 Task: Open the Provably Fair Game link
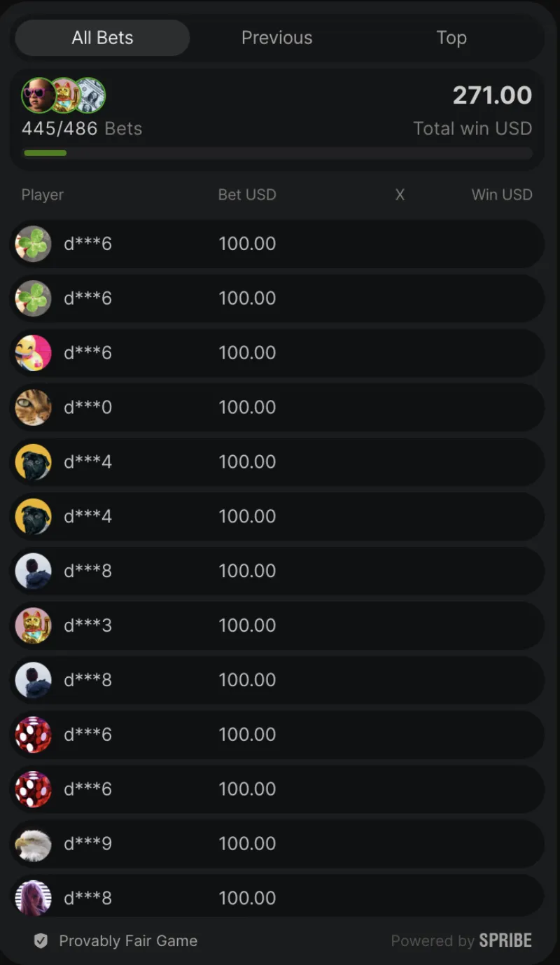click(128, 941)
